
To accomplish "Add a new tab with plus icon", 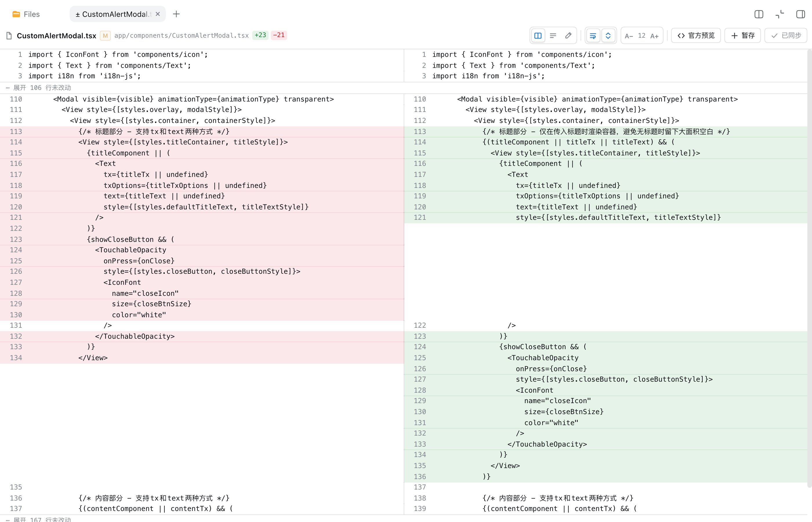I will pos(176,14).
